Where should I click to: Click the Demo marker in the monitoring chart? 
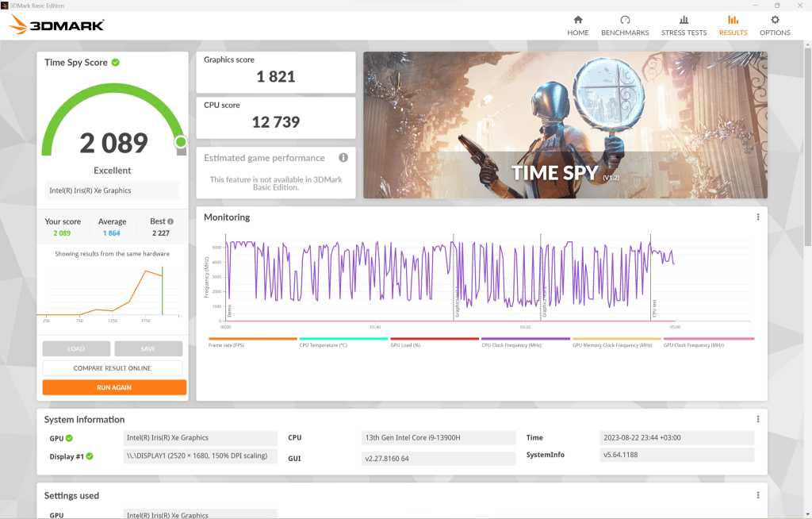[229, 311]
